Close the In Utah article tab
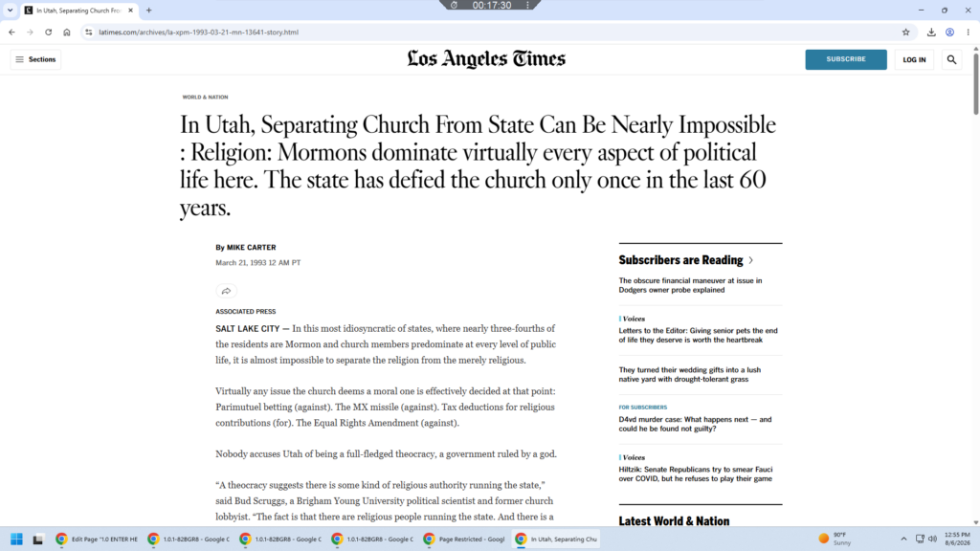This screenshot has height=551, width=980. (x=130, y=10)
